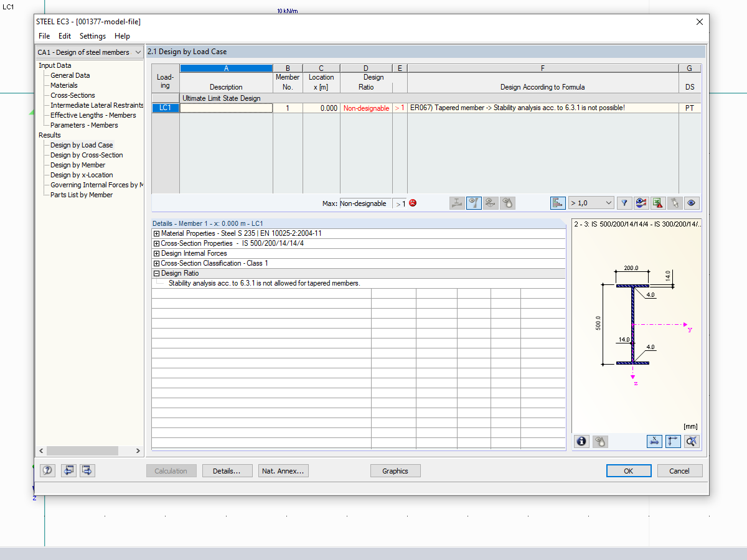Screen dimensions: 747x560
Task: Click the red error face icon next to Max
Action: pyautogui.click(x=412, y=203)
